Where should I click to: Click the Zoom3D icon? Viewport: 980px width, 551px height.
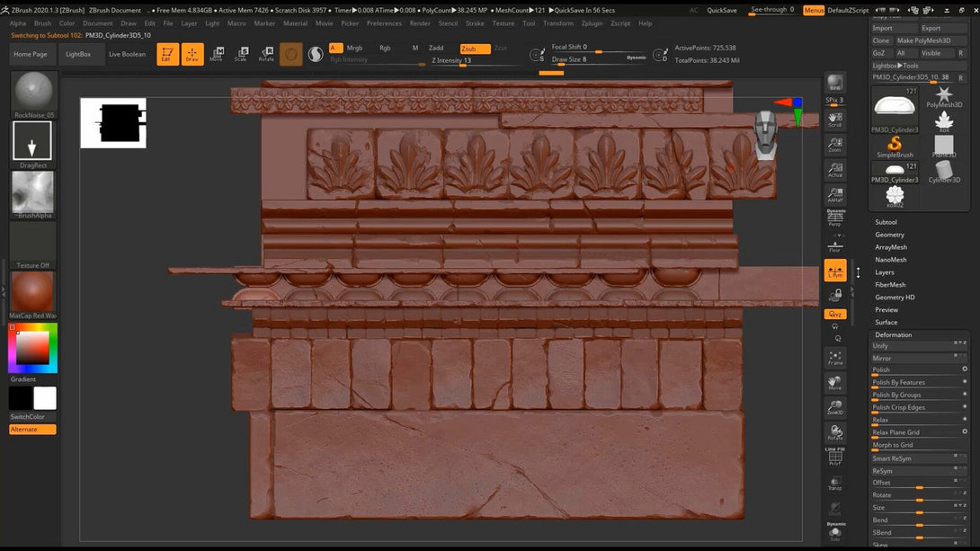coord(835,408)
